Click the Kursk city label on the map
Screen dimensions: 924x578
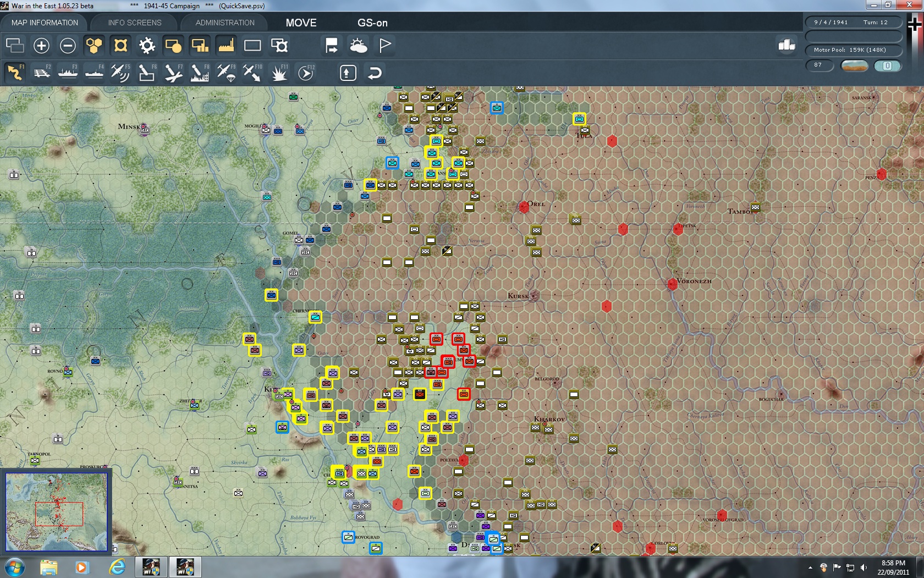point(518,296)
